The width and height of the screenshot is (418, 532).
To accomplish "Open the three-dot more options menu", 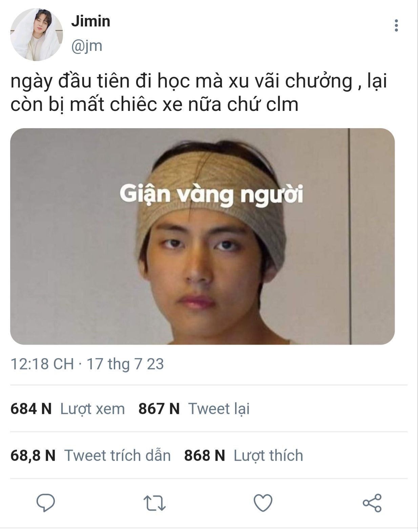I will point(396,26).
